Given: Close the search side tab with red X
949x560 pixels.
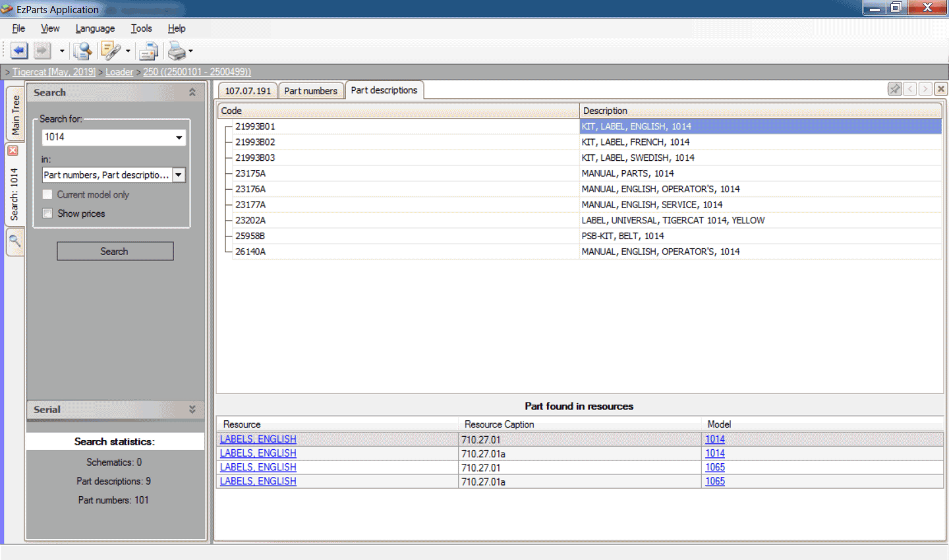Looking at the screenshot, I should 13,151.
